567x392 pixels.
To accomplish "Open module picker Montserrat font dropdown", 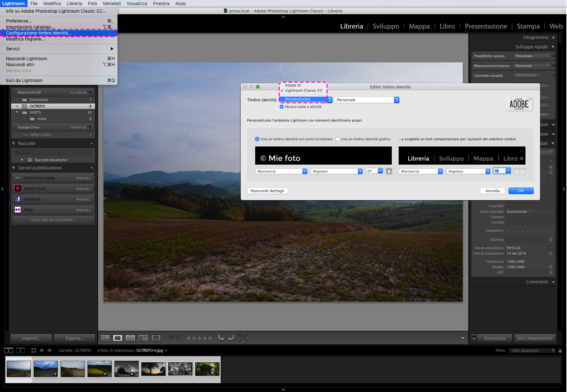I will tap(421, 171).
